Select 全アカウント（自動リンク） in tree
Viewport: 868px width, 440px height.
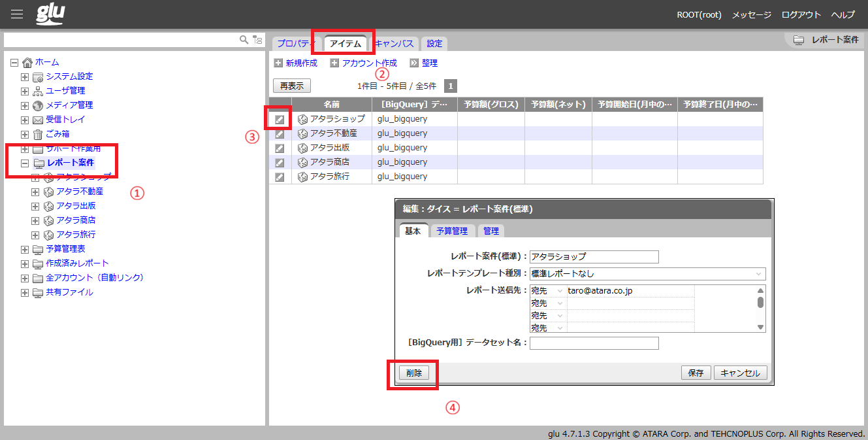point(95,278)
